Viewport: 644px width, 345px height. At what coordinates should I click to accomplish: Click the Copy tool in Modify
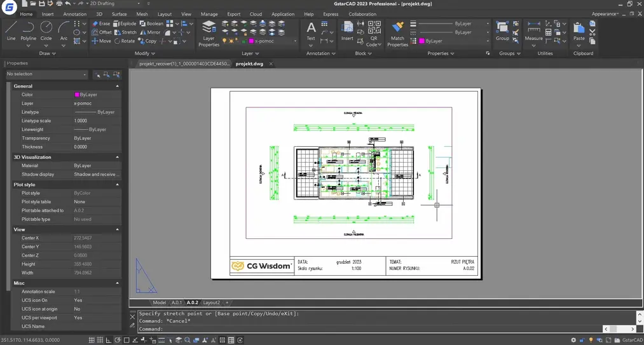(x=147, y=41)
